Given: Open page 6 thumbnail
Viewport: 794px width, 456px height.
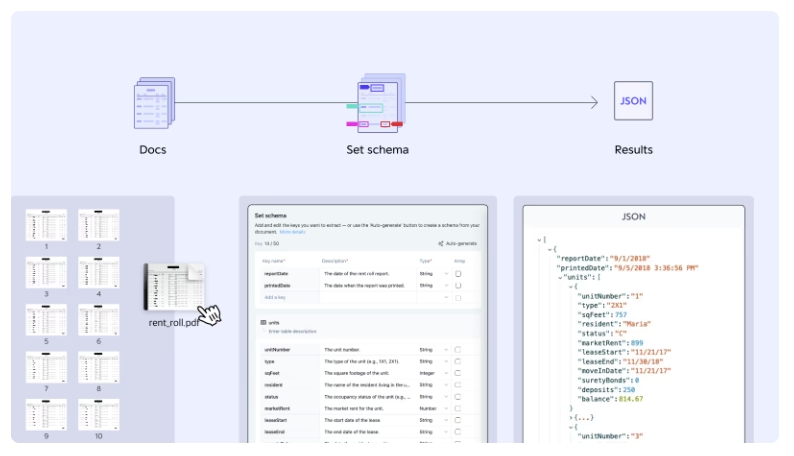Looking at the screenshot, I should pos(99,320).
